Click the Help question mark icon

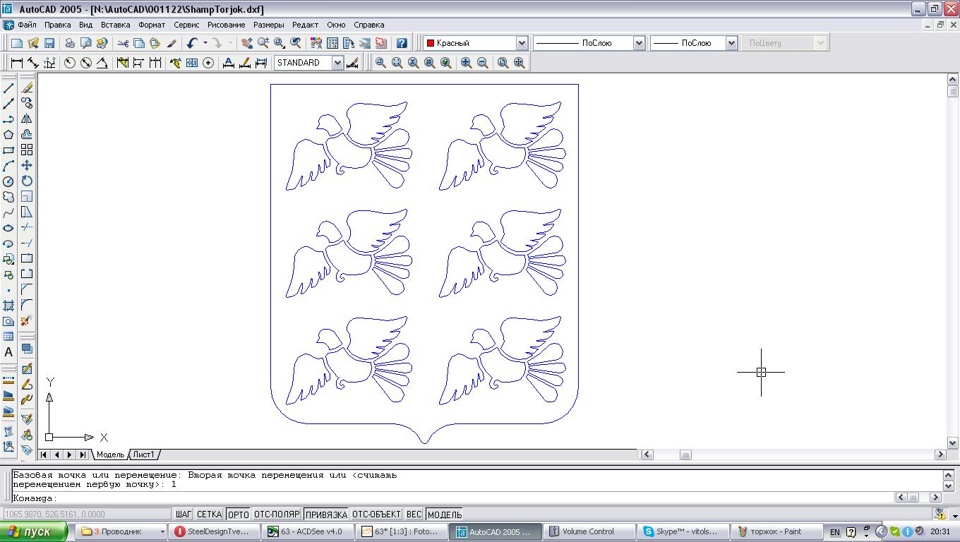coord(401,44)
